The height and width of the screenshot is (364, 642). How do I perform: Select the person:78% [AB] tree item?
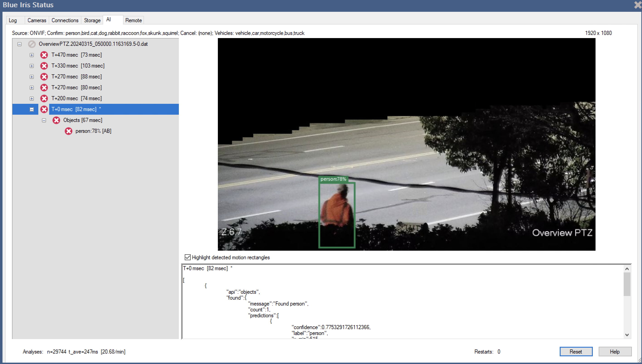click(93, 131)
